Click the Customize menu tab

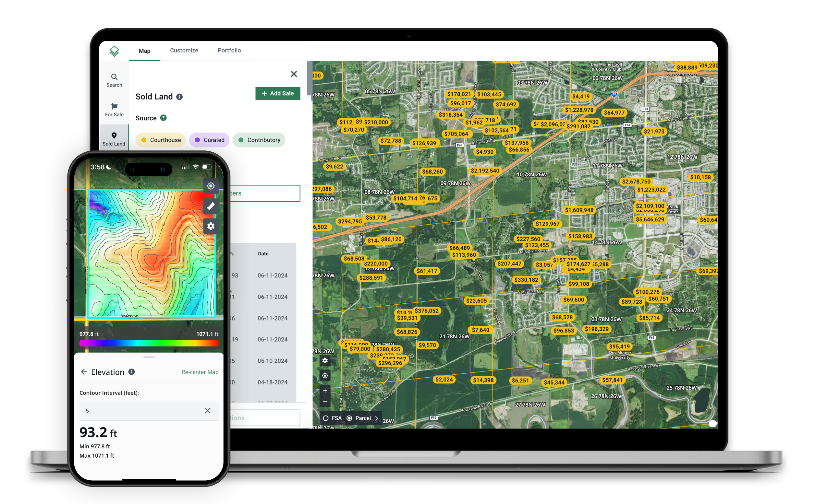tap(182, 51)
